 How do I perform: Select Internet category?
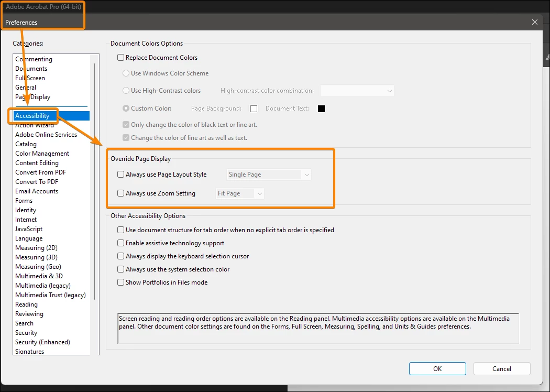[26, 220]
